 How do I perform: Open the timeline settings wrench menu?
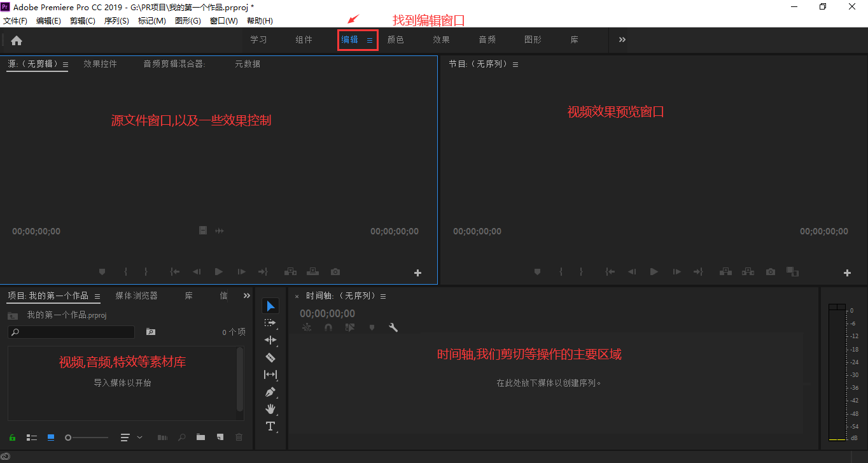tap(393, 327)
